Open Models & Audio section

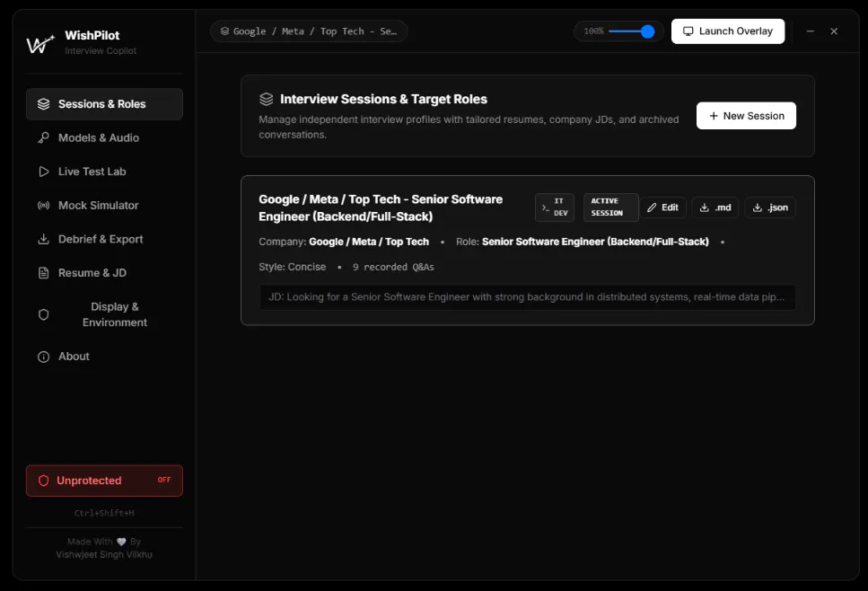coord(104,138)
